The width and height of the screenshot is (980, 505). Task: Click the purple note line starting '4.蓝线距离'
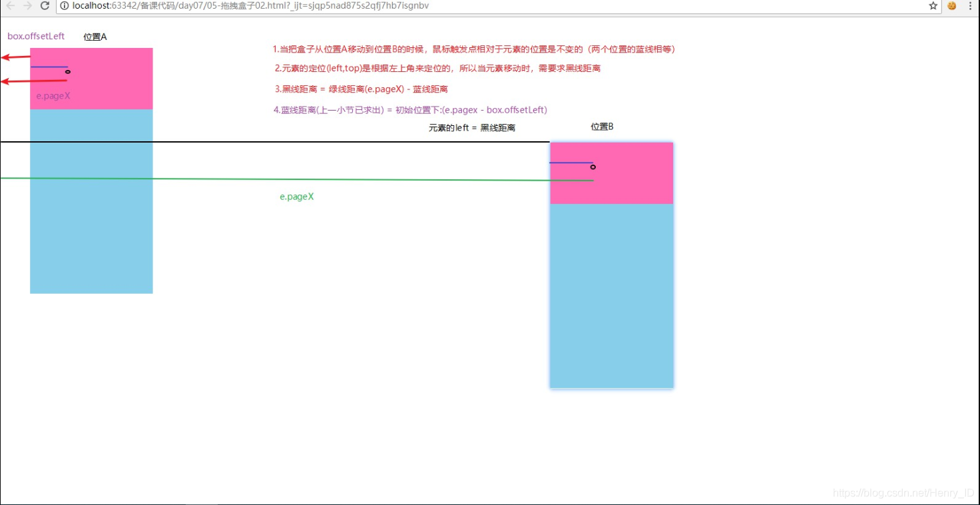pyautogui.click(x=410, y=110)
